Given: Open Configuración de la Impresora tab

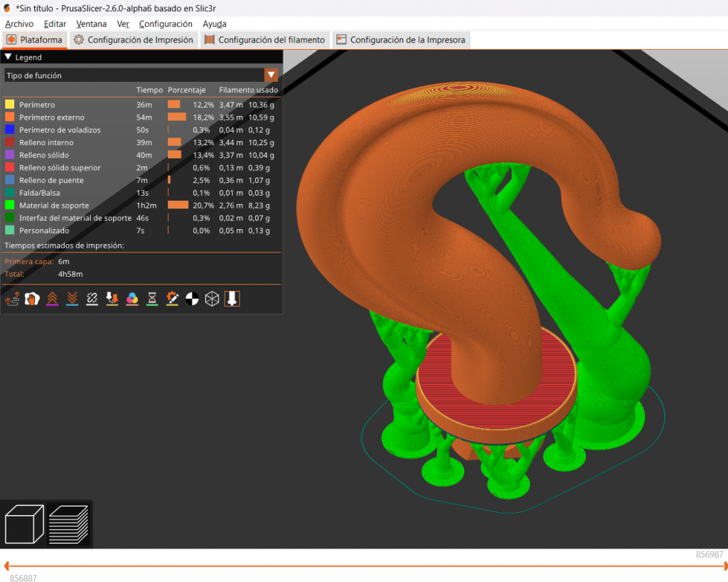Looking at the screenshot, I should tap(401, 40).
